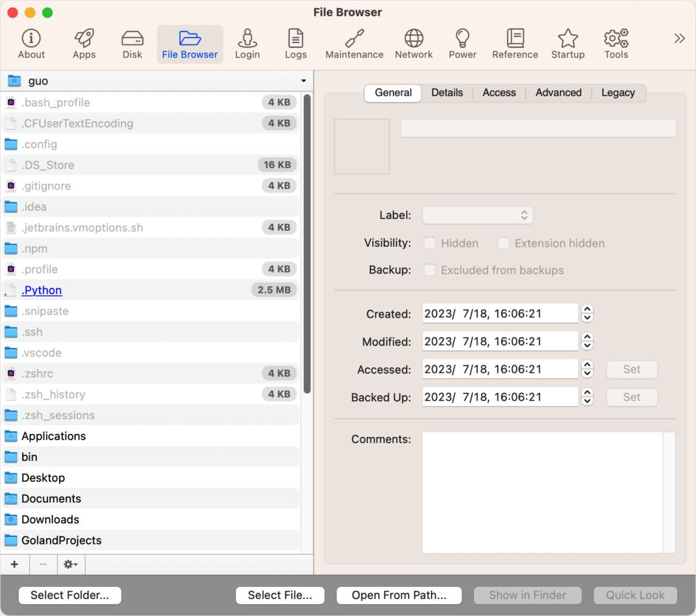Click Set button next to Accessed
Image resolution: width=696 pixels, height=616 pixels.
tap(632, 369)
